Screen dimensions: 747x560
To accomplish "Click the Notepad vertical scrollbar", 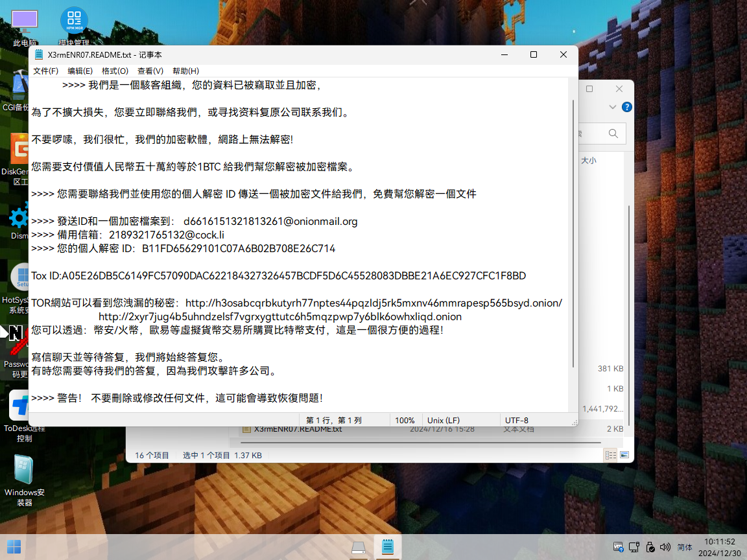I will tap(573, 233).
